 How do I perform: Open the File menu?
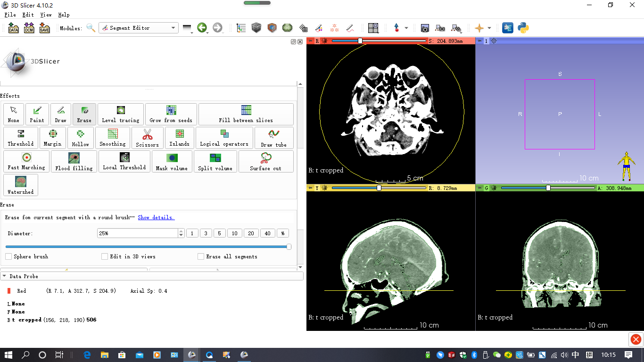pos(10,15)
